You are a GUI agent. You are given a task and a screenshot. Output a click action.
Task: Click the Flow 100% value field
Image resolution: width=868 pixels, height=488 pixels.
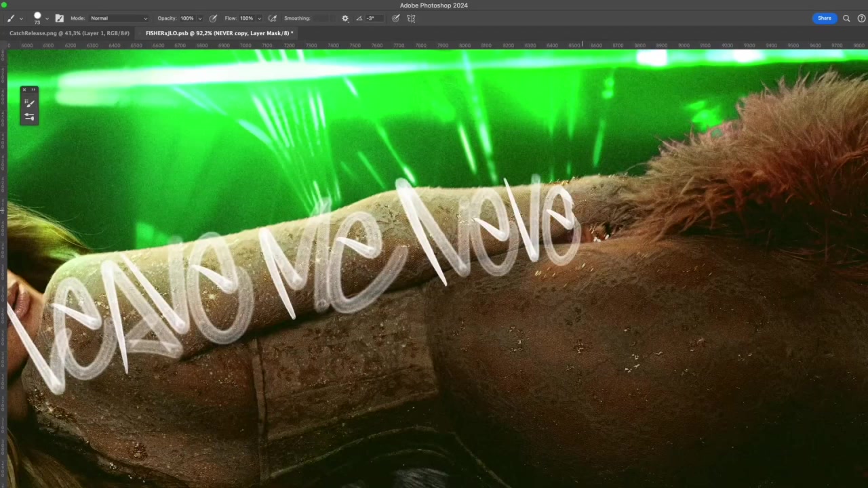[247, 18]
